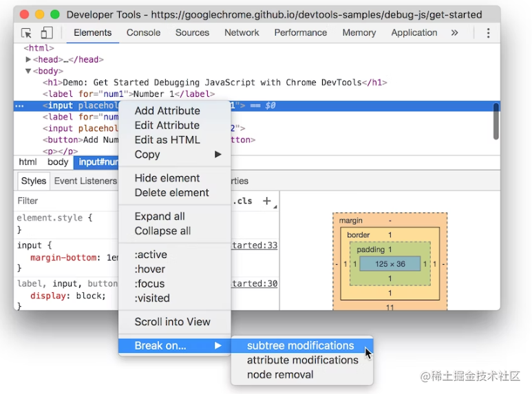Choose Edit as HTML

pos(174,140)
